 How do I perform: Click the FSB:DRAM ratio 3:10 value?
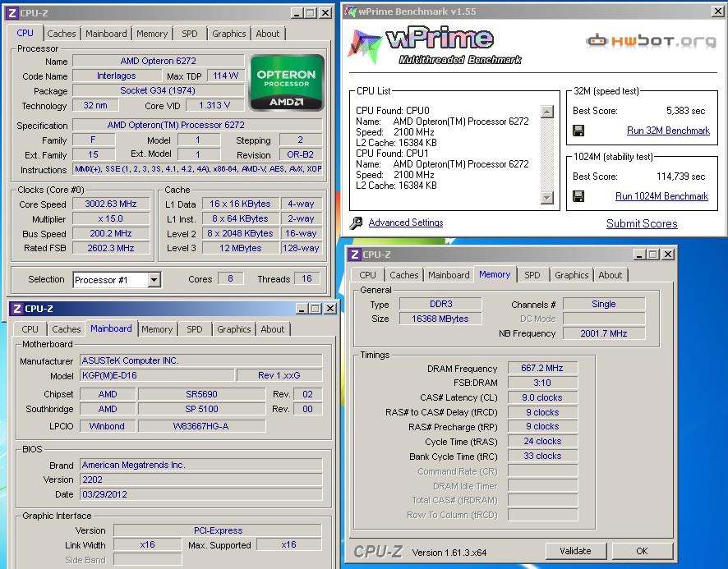coord(542,383)
